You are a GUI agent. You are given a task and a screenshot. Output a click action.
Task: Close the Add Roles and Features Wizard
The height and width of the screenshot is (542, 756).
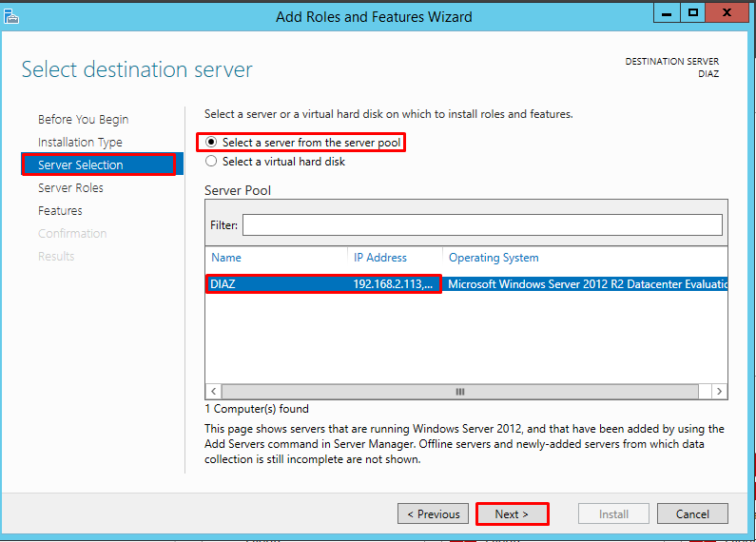729,13
